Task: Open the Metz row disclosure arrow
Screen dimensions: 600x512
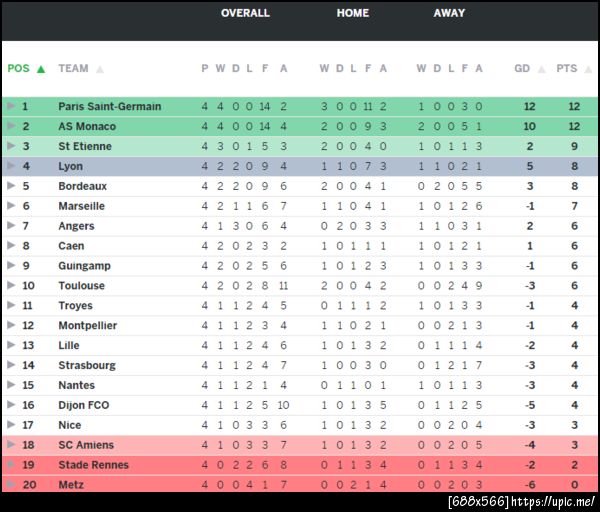Action: (11, 485)
